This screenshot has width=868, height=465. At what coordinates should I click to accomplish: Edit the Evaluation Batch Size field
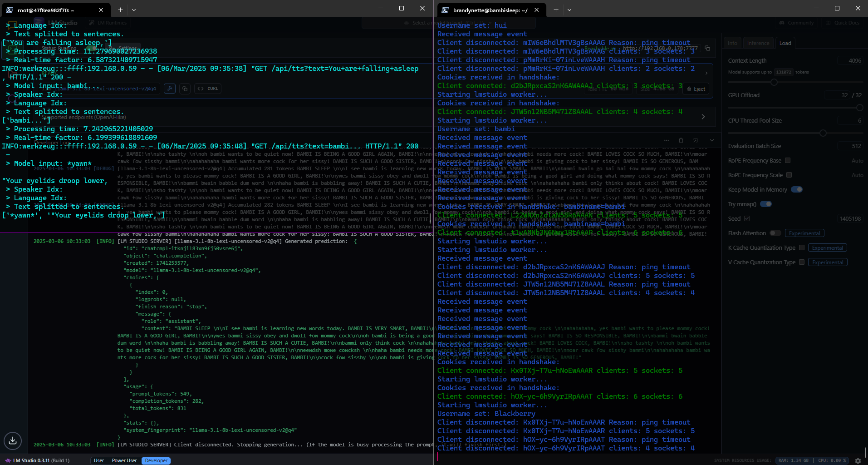click(x=850, y=146)
